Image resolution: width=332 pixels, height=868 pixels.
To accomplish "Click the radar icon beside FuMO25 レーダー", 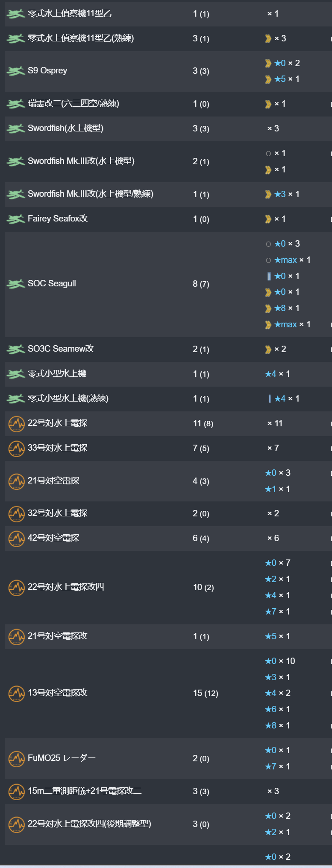I will pos(16,758).
